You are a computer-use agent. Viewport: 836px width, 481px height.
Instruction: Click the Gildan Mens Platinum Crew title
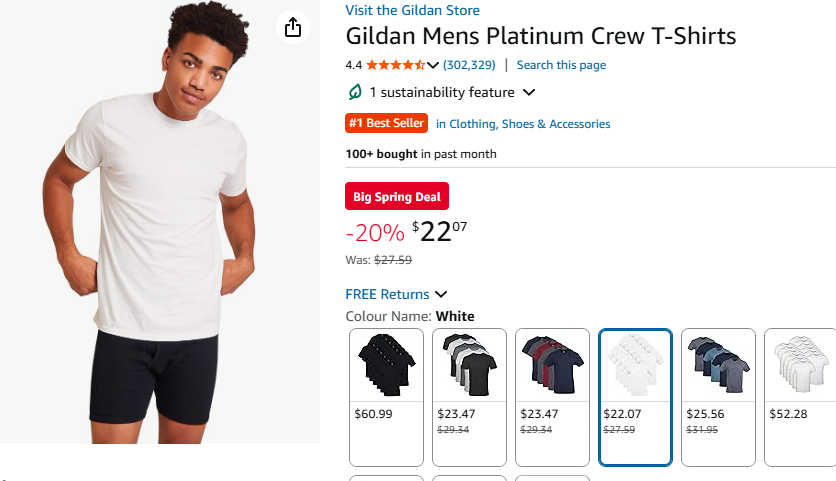click(540, 37)
